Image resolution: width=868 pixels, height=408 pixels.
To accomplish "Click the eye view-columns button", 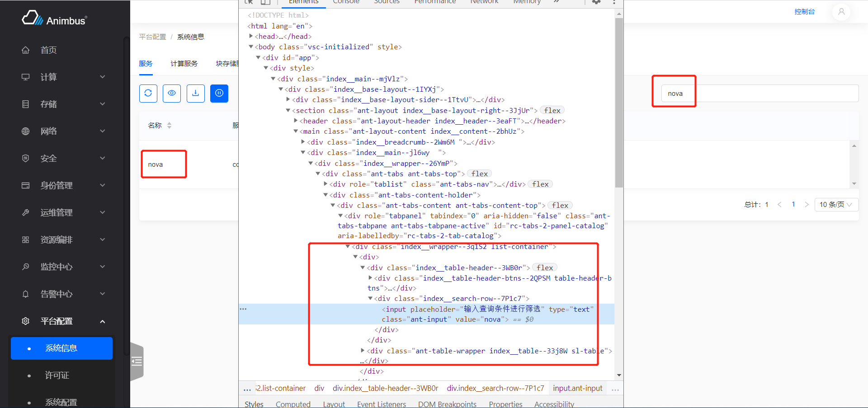I will coord(172,94).
